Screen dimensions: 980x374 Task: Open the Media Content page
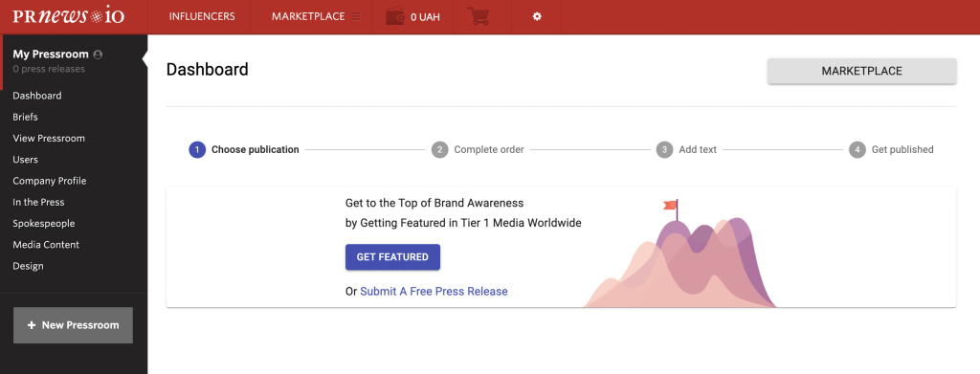46,245
